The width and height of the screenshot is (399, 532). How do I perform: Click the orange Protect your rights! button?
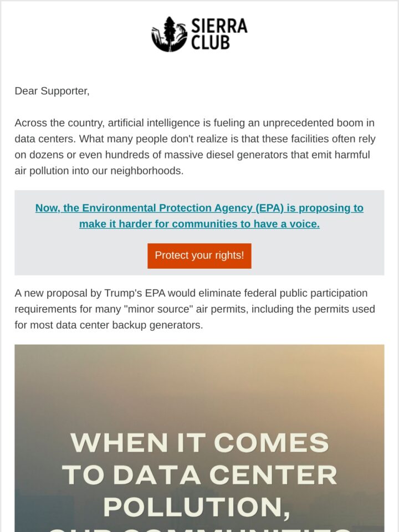click(x=199, y=256)
